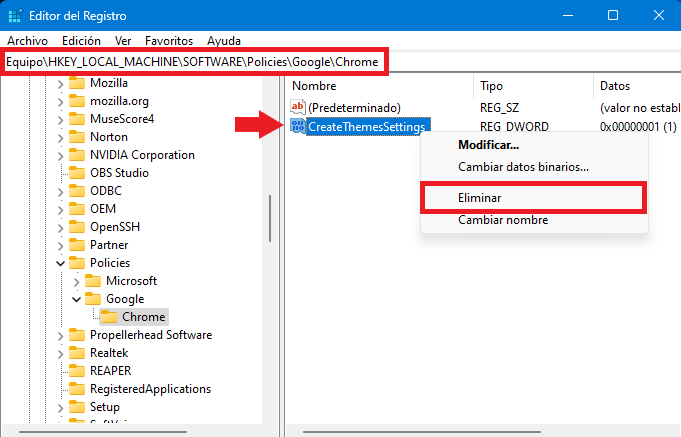This screenshot has width=681, height=437.
Task: Click the Policies folder icon
Action: 77,263
